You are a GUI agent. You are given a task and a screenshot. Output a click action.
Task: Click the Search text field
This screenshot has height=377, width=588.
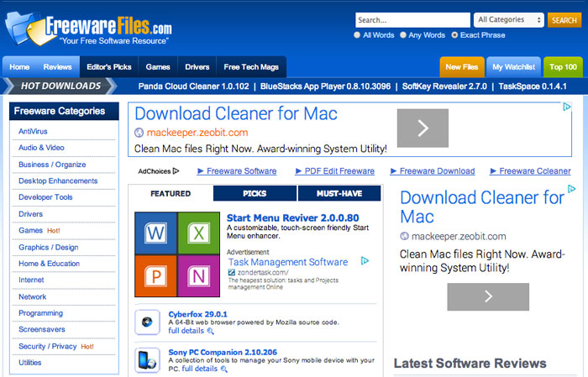coord(412,20)
